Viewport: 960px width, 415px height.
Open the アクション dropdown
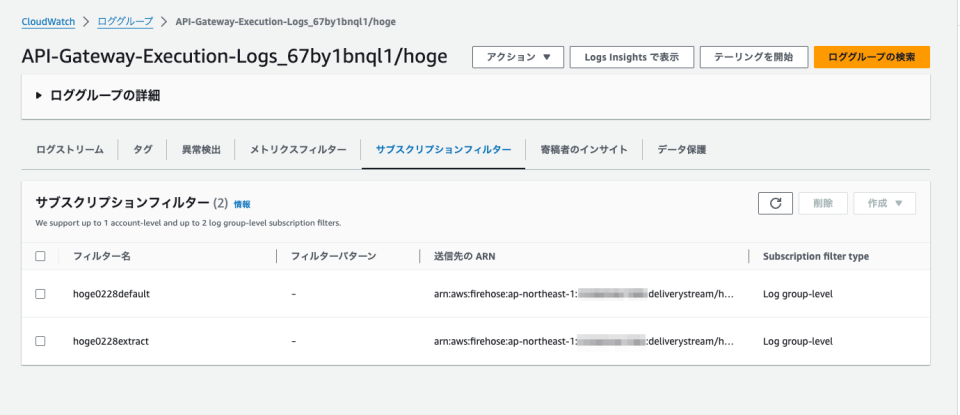coord(518,57)
